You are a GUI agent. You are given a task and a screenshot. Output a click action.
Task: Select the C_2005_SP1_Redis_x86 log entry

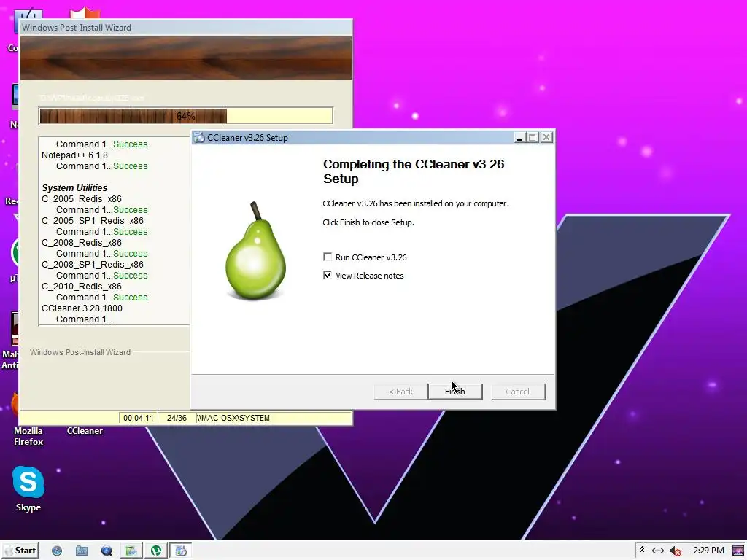click(93, 220)
